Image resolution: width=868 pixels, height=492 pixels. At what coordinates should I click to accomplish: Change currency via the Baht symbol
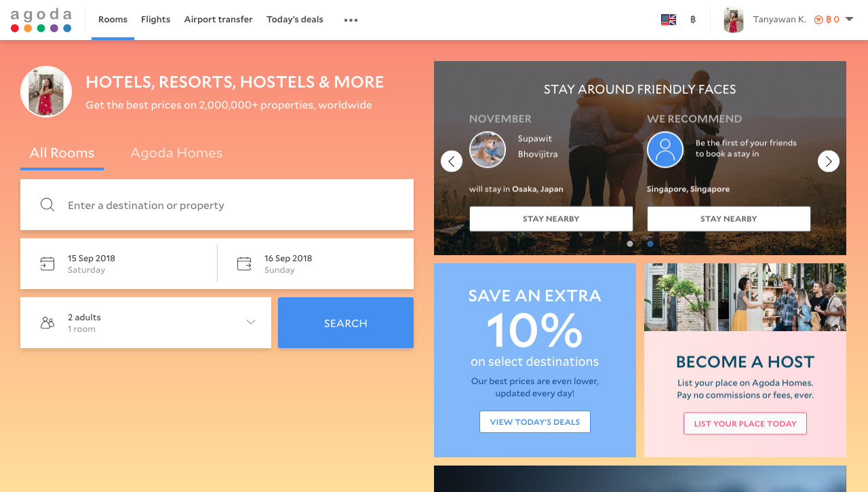tap(692, 20)
